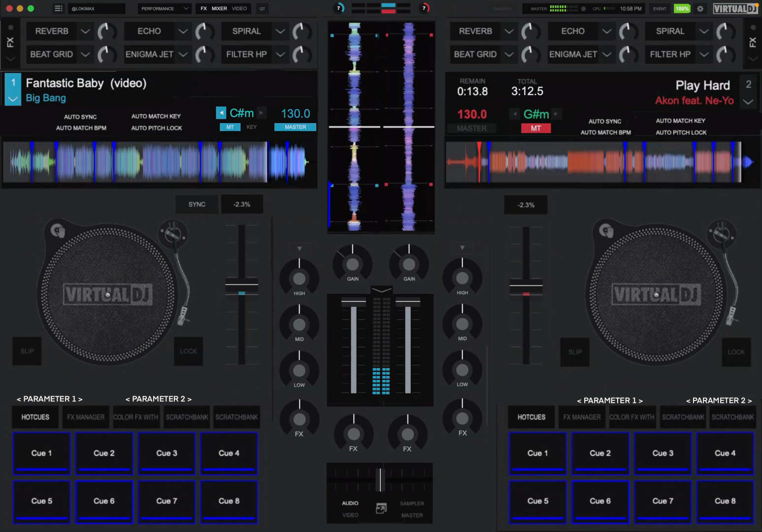Toggle SLIP mode on deck 1

27,351
